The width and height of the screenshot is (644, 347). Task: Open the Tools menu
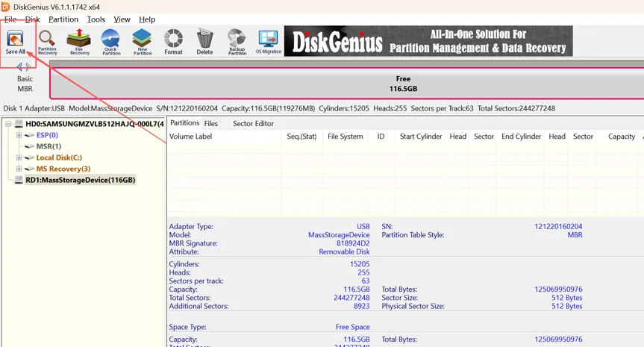pos(96,19)
